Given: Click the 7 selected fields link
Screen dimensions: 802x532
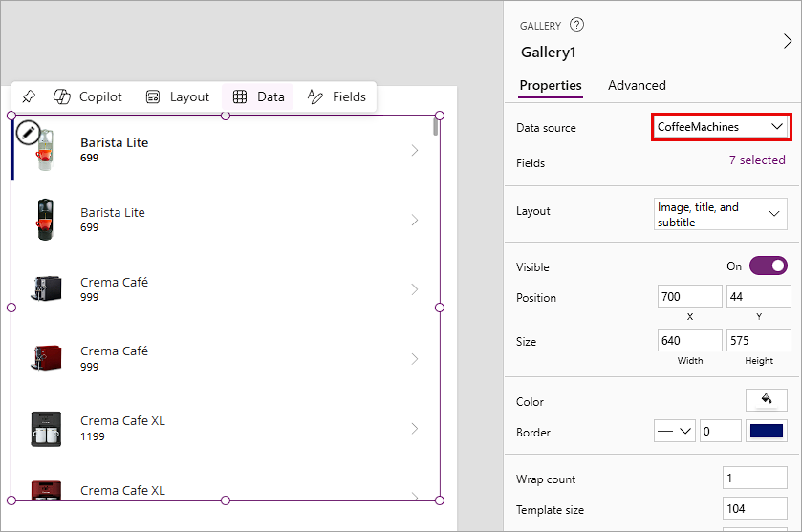Looking at the screenshot, I should coord(757,160).
